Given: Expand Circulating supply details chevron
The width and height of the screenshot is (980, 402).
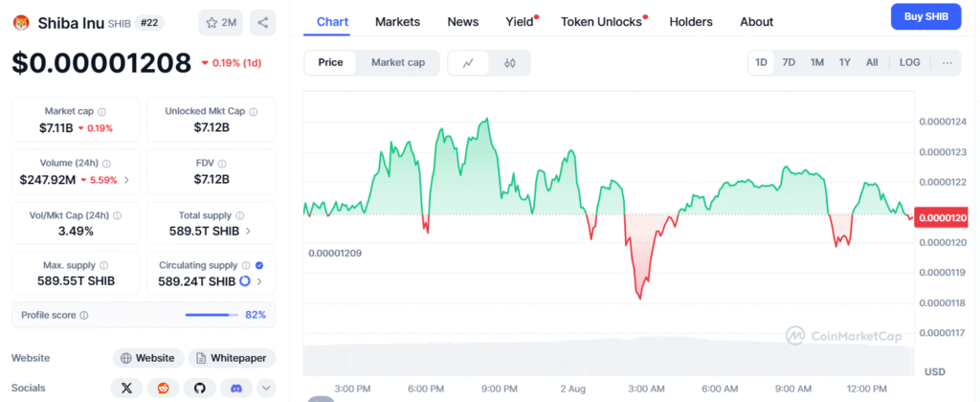Looking at the screenshot, I should point(258,281).
